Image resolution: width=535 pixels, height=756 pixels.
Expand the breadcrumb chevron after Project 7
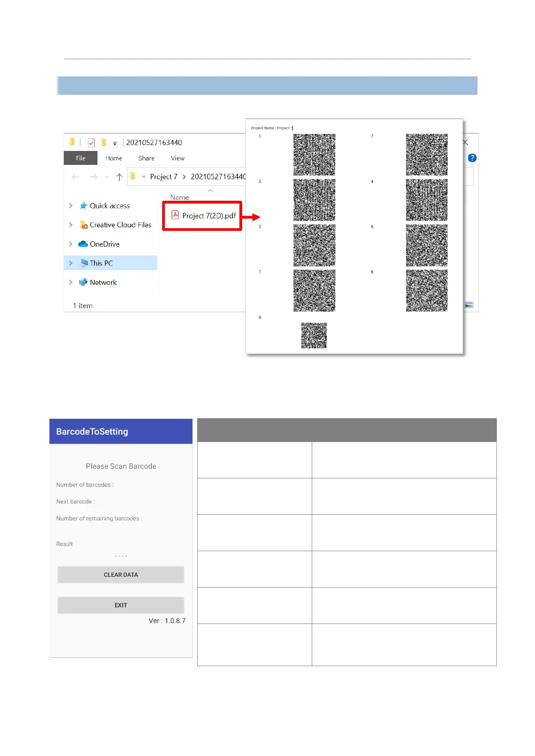(184, 177)
